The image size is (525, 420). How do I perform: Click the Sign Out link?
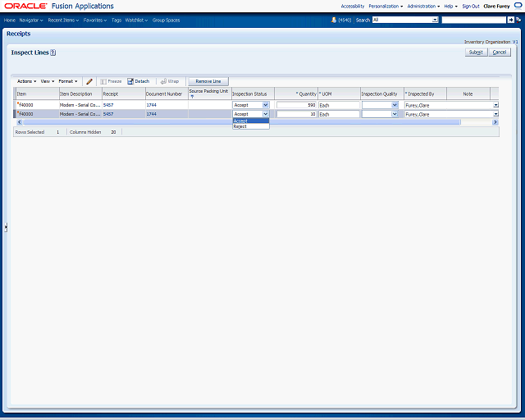pos(471,6)
